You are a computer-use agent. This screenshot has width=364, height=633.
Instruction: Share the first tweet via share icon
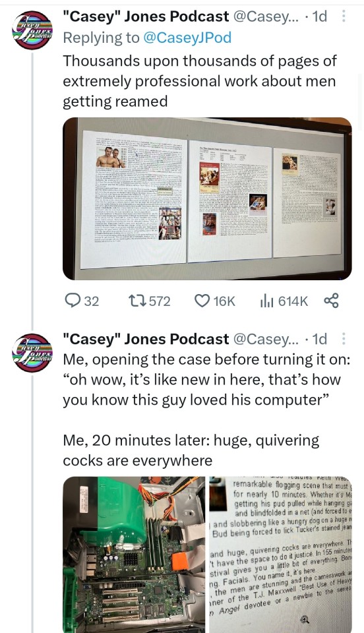tap(331, 301)
